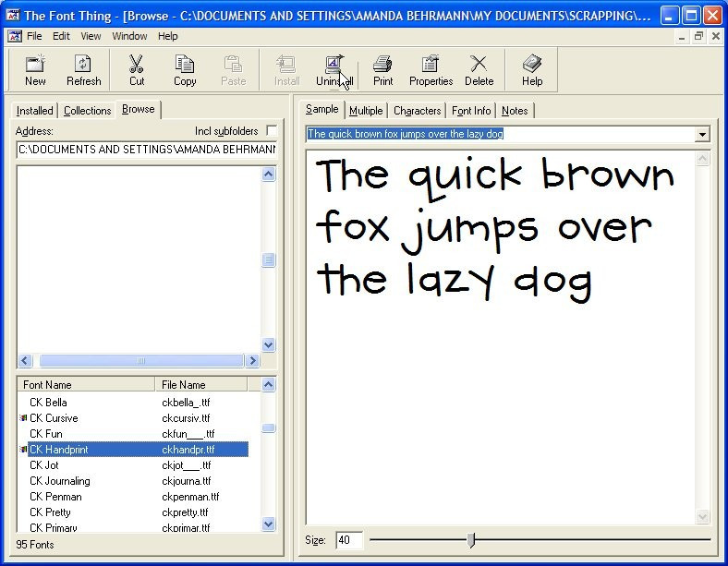The image size is (728, 566).
Task: Open the Characters tab
Action: click(417, 111)
